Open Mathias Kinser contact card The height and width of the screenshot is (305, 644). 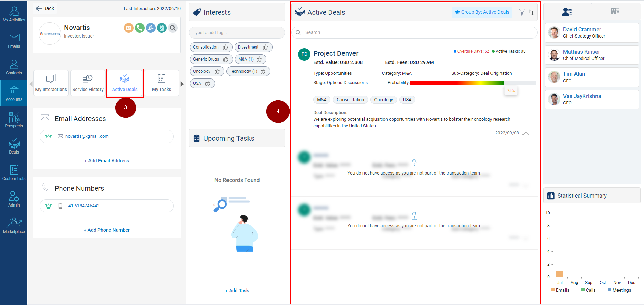592,55
